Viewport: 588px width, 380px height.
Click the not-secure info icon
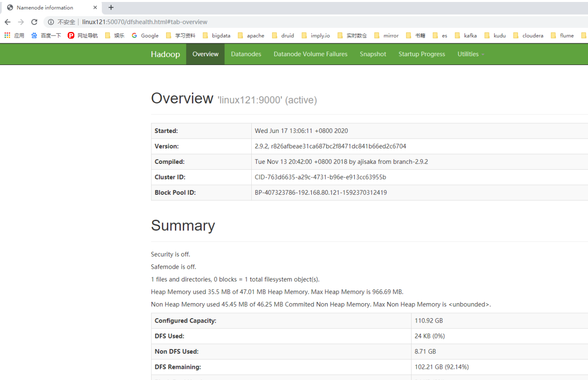(x=51, y=22)
